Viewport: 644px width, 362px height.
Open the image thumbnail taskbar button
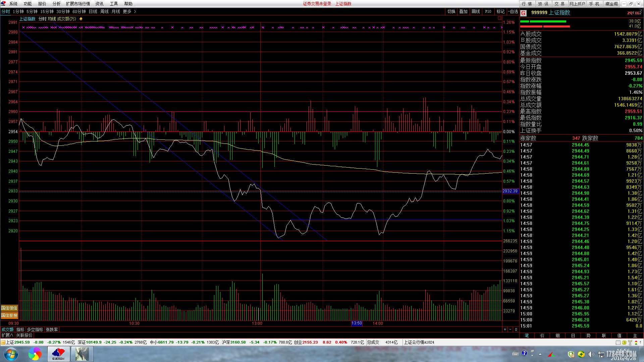pyautogui.click(x=82, y=354)
